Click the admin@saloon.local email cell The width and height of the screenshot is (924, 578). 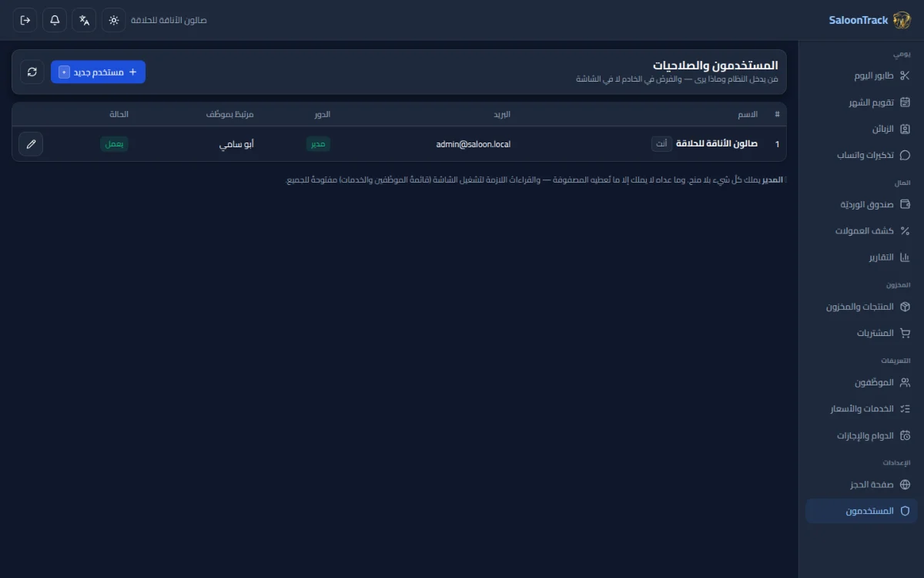(x=473, y=144)
